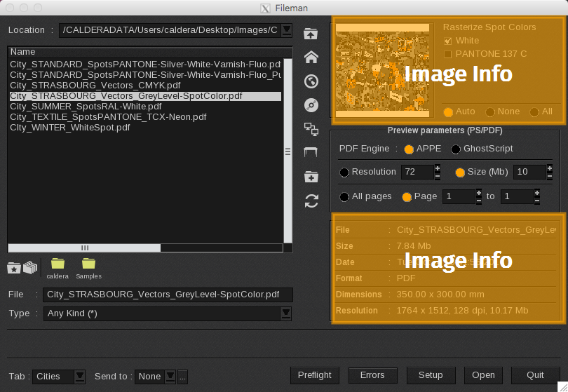Click the home directory icon
This screenshot has height=392, width=568.
311,58
